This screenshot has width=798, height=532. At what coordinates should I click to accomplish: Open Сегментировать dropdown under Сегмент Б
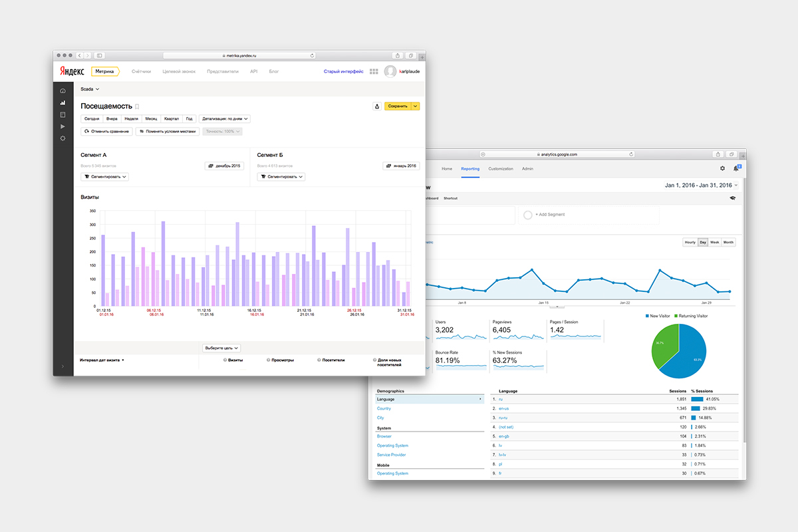coord(281,177)
